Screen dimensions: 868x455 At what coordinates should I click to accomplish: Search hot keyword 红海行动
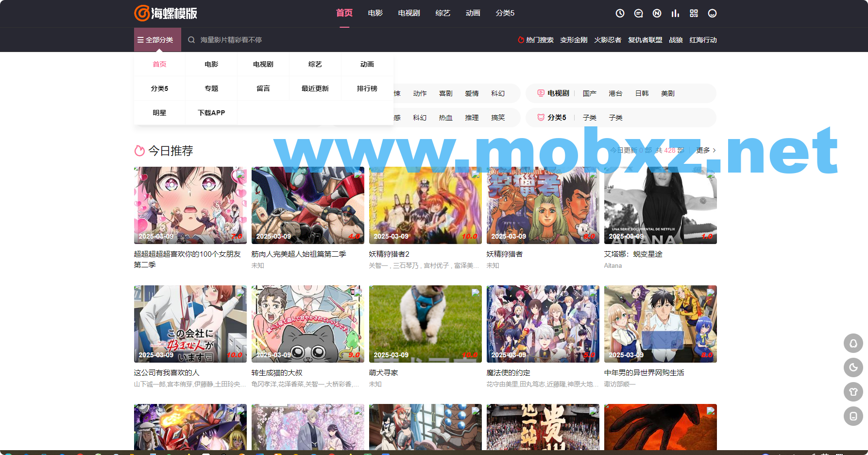point(703,40)
